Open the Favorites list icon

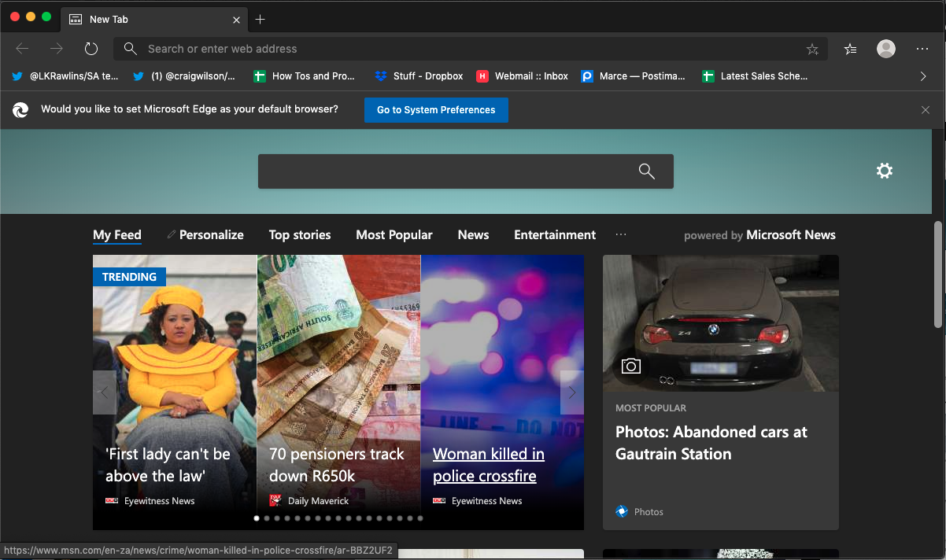pyautogui.click(x=850, y=49)
